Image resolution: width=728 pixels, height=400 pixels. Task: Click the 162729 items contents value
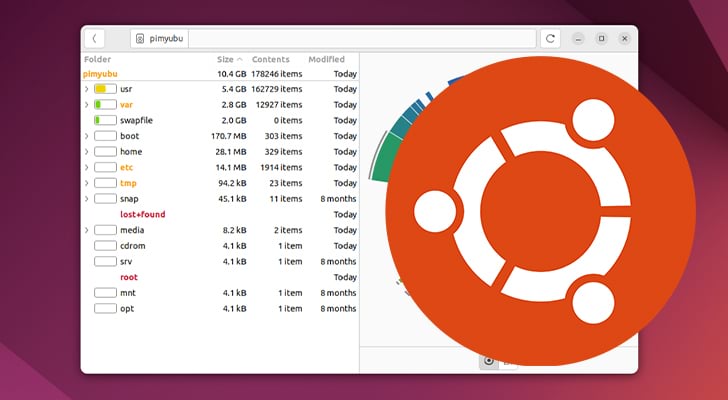[277, 89]
